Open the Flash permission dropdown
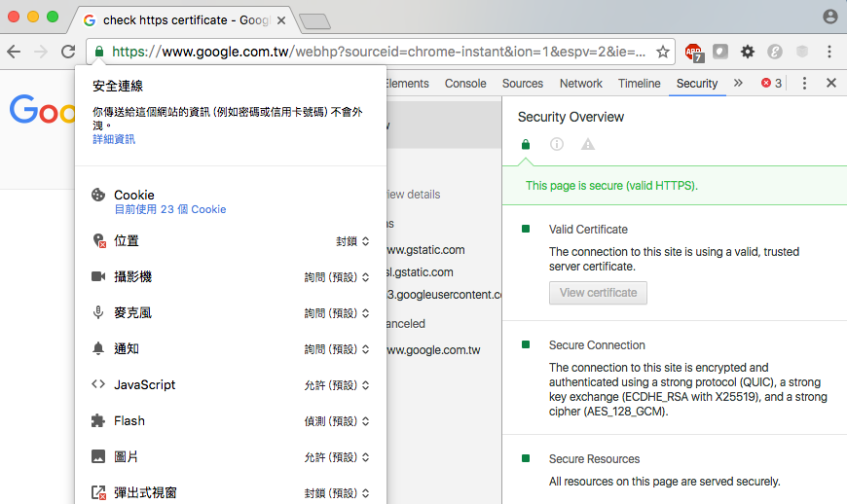This screenshot has height=504, width=847. point(337,421)
